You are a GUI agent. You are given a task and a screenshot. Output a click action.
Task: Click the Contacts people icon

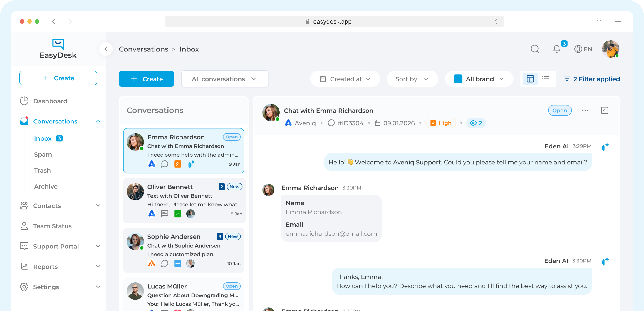point(24,205)
